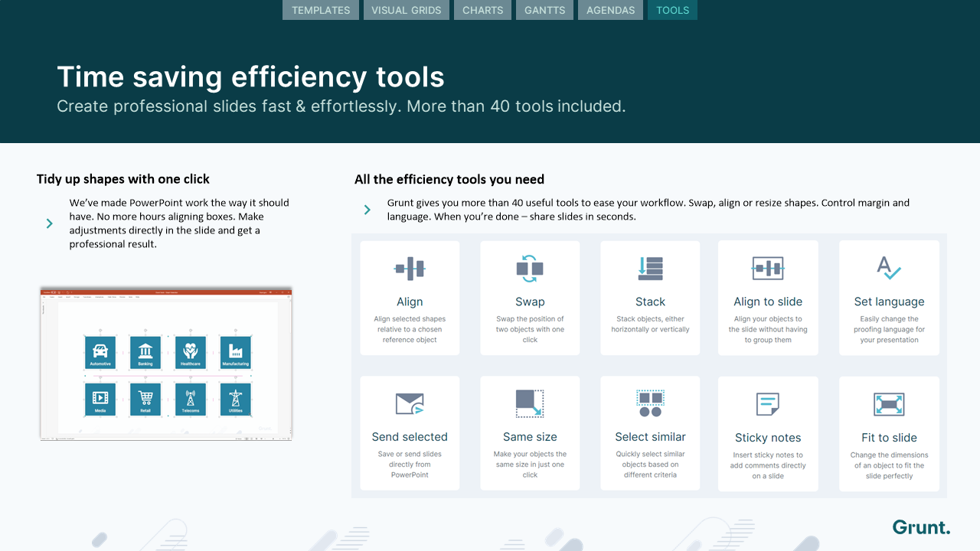Click the "Tidy up shapes with one click" heading
Image resolution: width=980 pixels, height=551 pixels.
click(123, 179)
